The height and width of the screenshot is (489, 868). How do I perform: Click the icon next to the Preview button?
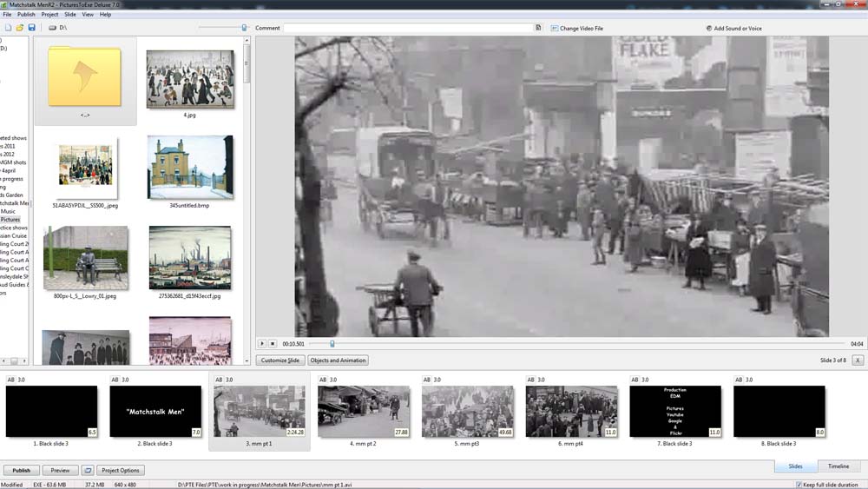87,470
